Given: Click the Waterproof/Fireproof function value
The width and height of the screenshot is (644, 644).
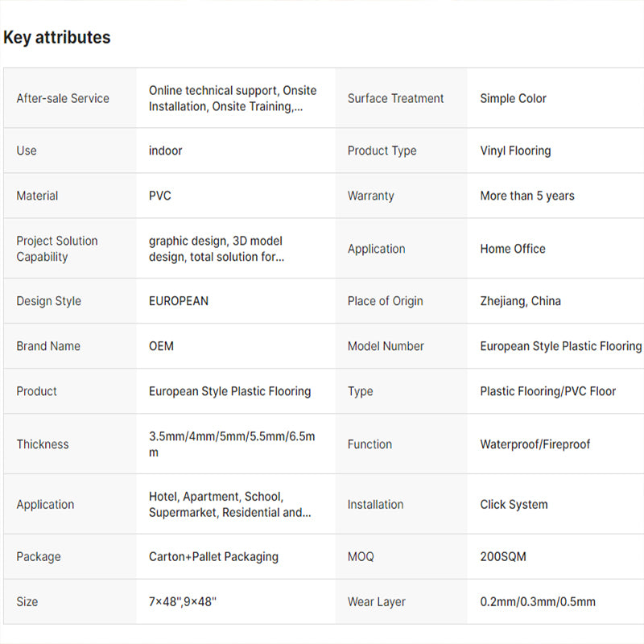Looking at the screenshot, I should point(535,444).
